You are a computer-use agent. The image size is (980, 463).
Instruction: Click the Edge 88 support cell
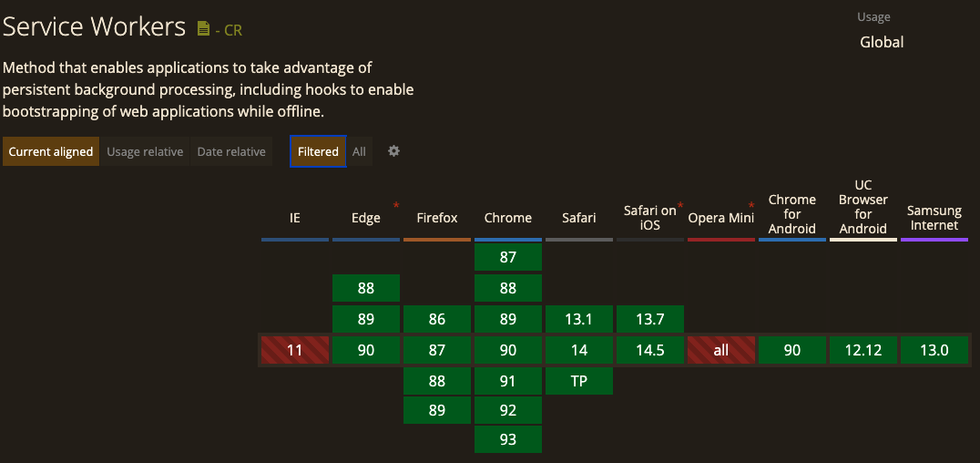click(366, 288)
